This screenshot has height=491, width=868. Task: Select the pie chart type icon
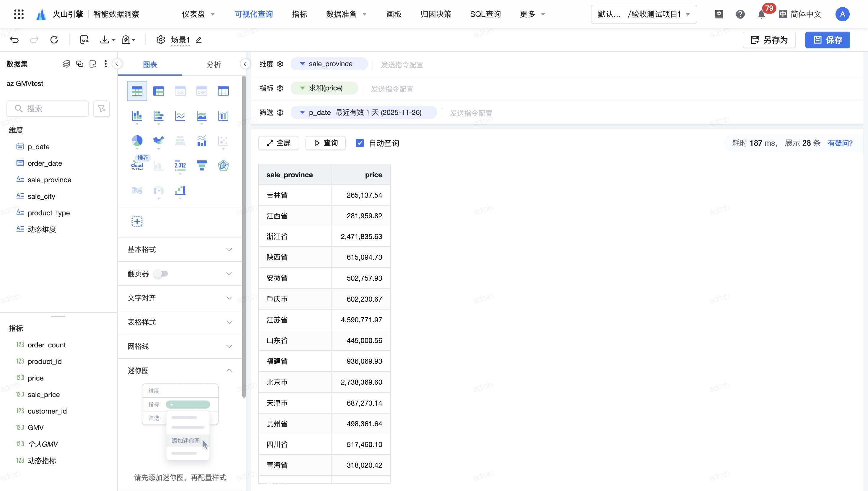137,140
